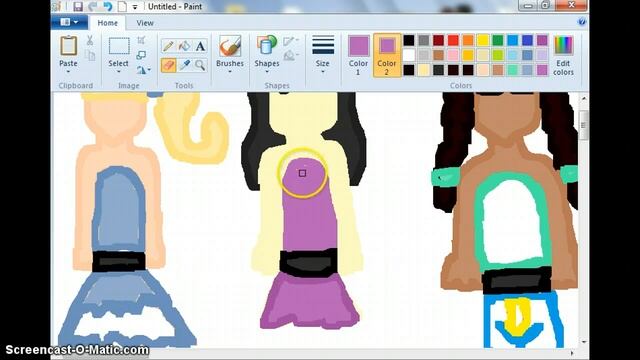The width and height of the screenshot is (640, 360).
Task: Expand the Shapes dropdown arrow
Action: coord(267,72)
